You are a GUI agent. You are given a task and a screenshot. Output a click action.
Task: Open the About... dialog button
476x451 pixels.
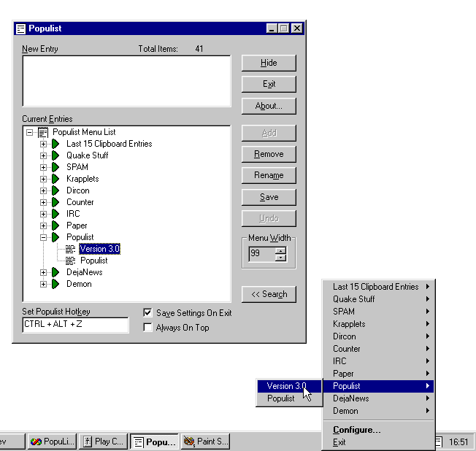(269, 106)
